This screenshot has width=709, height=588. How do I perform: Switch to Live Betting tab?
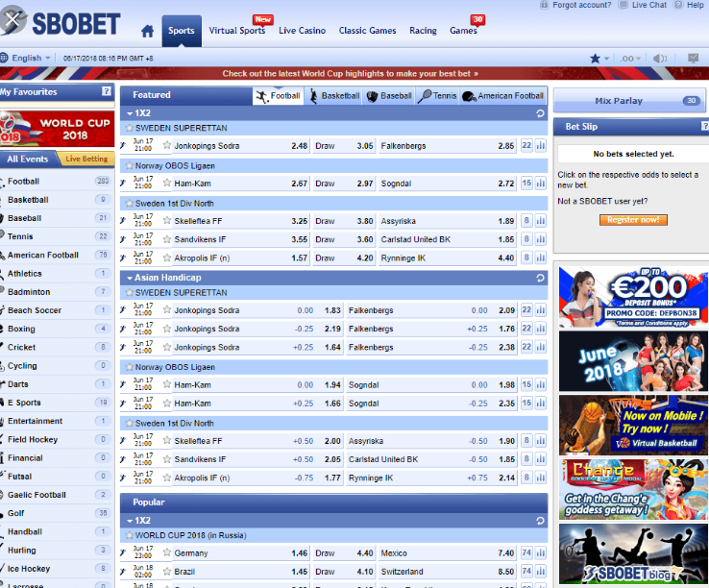pyautogui.click(x=86, y=159)
